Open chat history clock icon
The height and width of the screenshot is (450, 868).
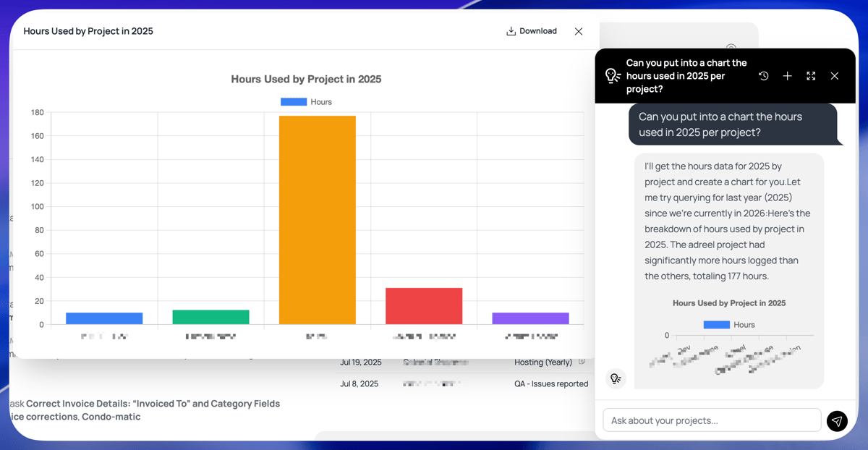[764, 76]
